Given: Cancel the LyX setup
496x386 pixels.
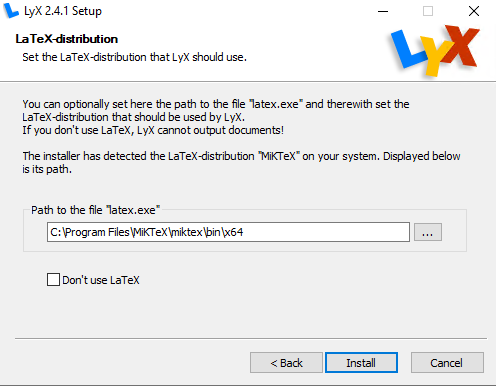Looking at the screenshot, I should pos(447,363).
